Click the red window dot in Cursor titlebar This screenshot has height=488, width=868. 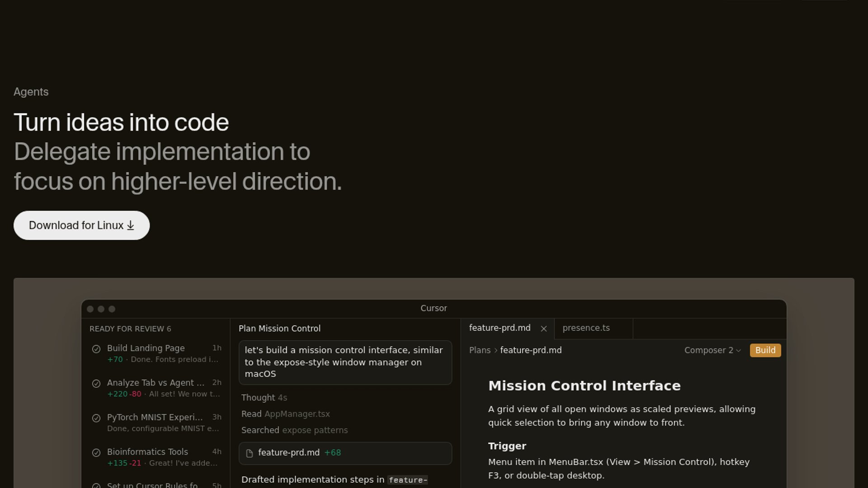click(90, 309)
